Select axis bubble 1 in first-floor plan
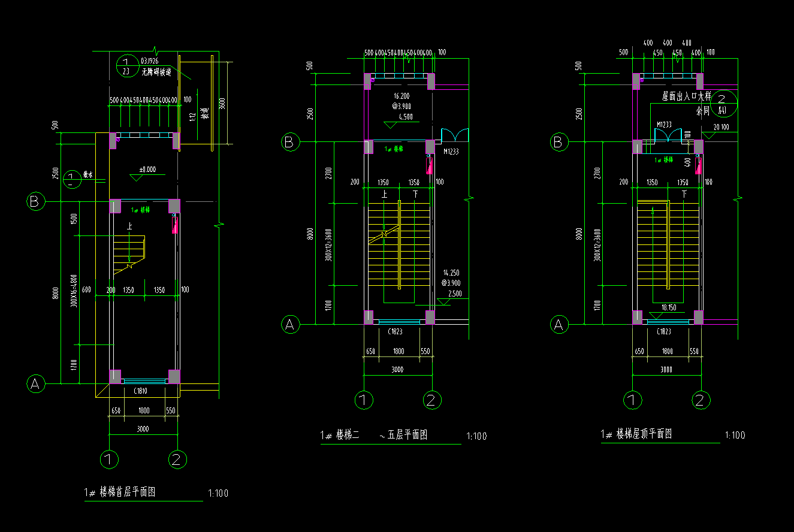The width and height of the screenshot is (794, 532). [x=109, y=460]
